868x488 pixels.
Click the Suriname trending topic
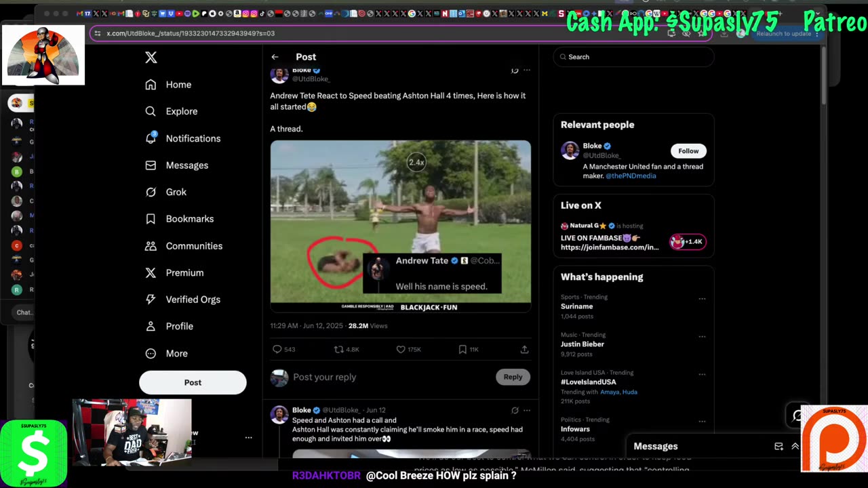(576, 306)
